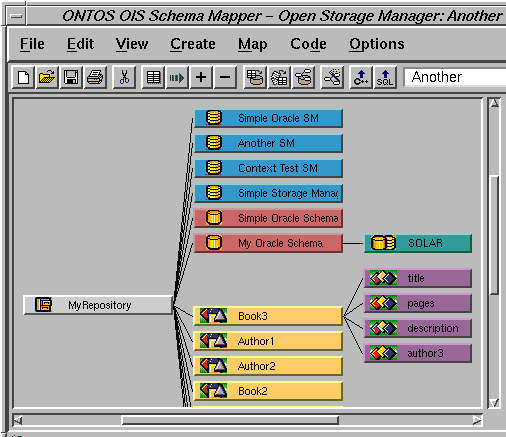Select the Author2 class node
This screenshot has height=437, width=506.
(268, 366)
